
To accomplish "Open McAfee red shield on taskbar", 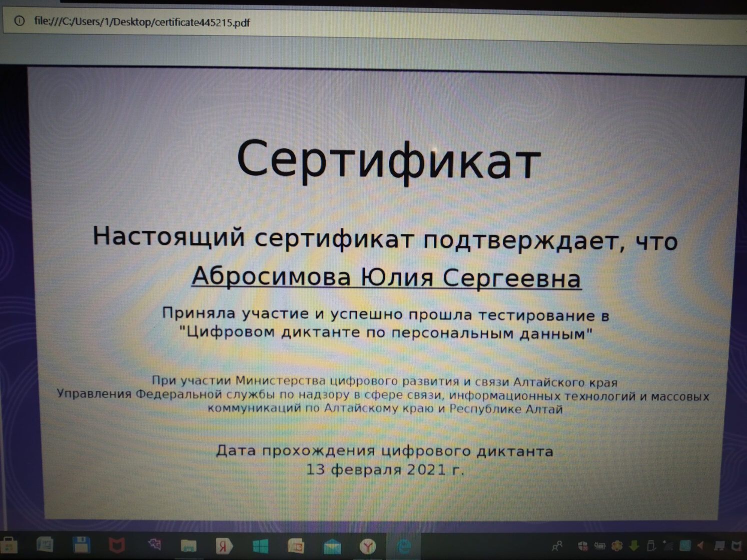I will 116,545.
